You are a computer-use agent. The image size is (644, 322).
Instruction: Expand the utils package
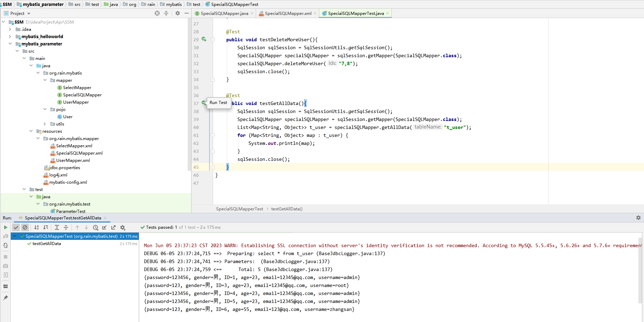tap(45, 124)
